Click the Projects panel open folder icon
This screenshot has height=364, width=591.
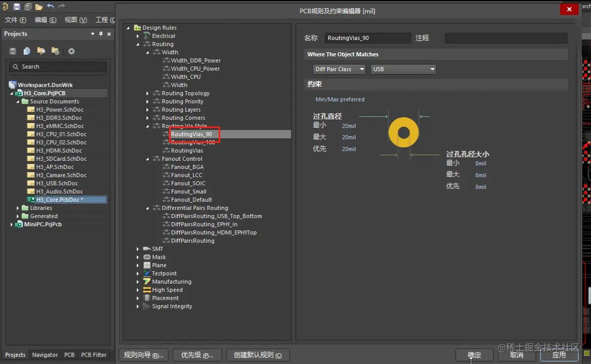41,51
